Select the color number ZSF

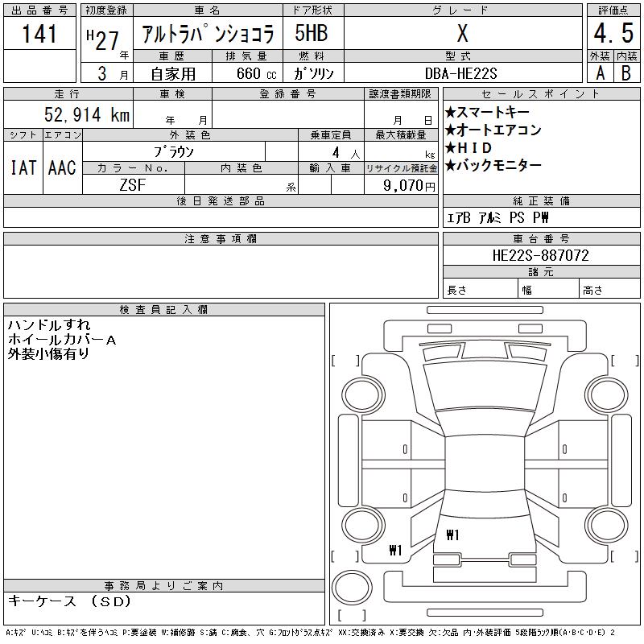pyautogui.click(x=132, y=185)
